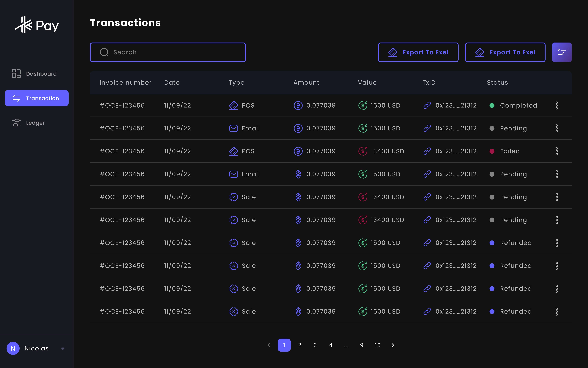Click Bitcoin icon in Pending Email row

coord(298,128)
